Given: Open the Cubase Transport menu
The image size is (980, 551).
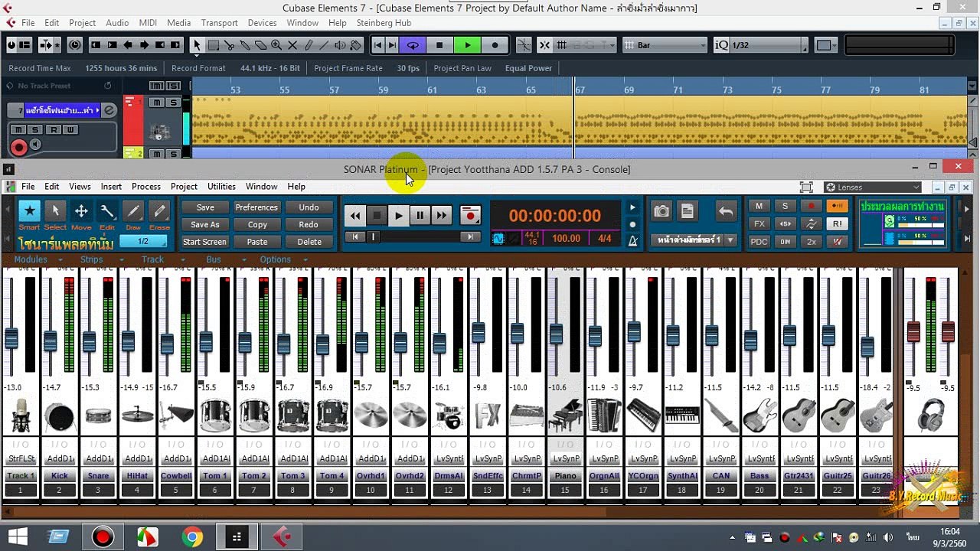Looking at the screenshot, I should click(219, 23).
